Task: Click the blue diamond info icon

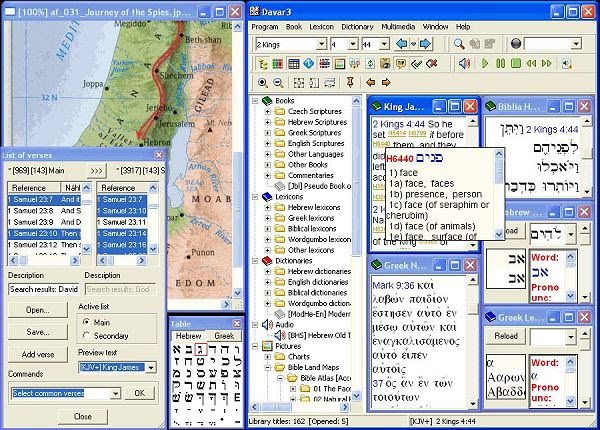Action: 309,64
